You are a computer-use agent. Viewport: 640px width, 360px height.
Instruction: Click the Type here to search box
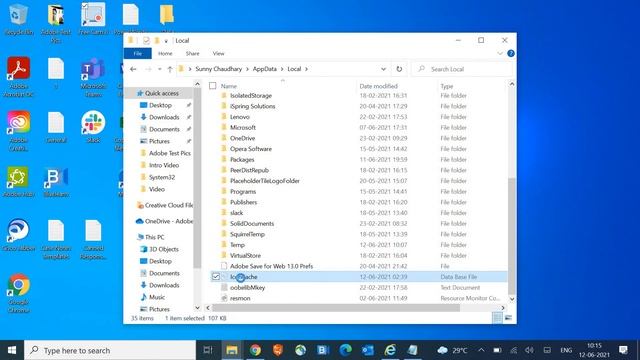[110, 350]
